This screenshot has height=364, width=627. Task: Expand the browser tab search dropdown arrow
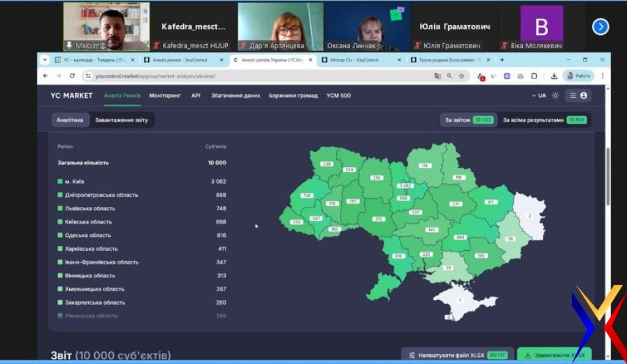pyautogui.click(x=45, y=60)
